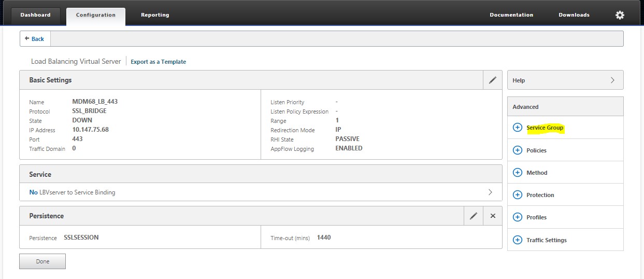644x279 pixels.
Task: Remove Persistence section with X icon
Action: click(x=493, y=216)
